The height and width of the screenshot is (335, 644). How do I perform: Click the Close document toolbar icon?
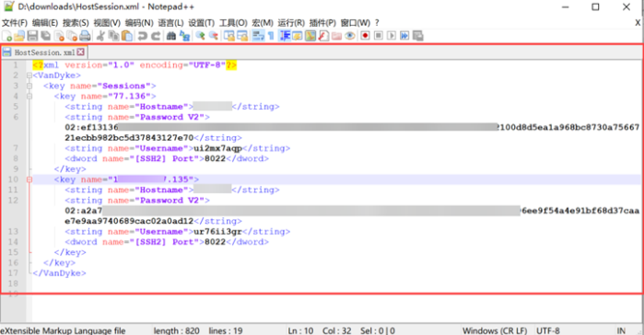pos(59,36)
